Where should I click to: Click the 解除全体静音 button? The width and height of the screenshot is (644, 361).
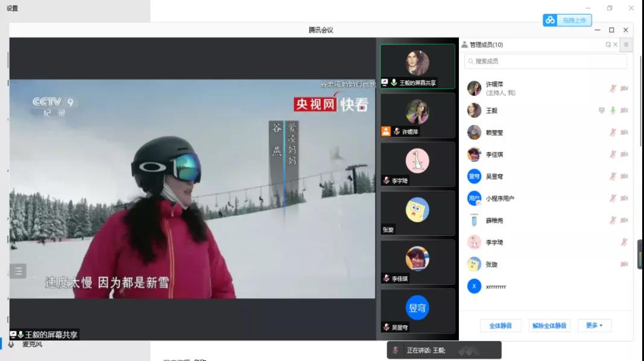(549, 325)
